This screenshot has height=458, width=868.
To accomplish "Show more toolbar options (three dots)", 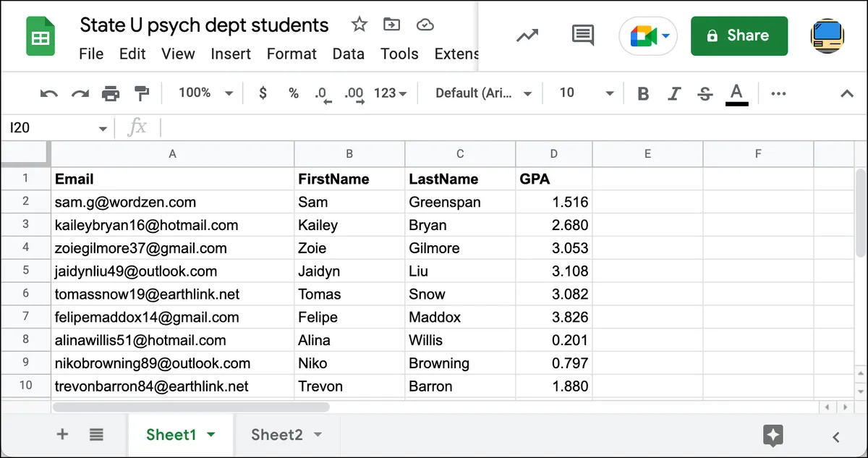I will pos(778,93).
